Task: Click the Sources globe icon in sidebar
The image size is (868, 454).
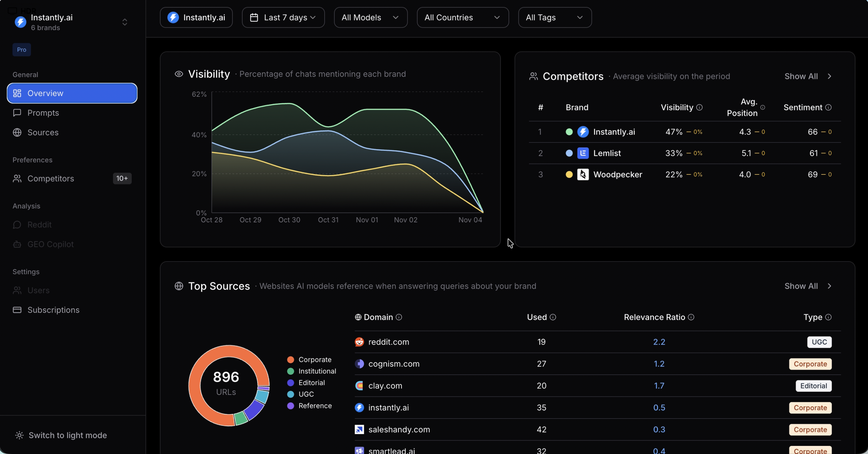Action: pyautogui.click(x=17, y=132)
